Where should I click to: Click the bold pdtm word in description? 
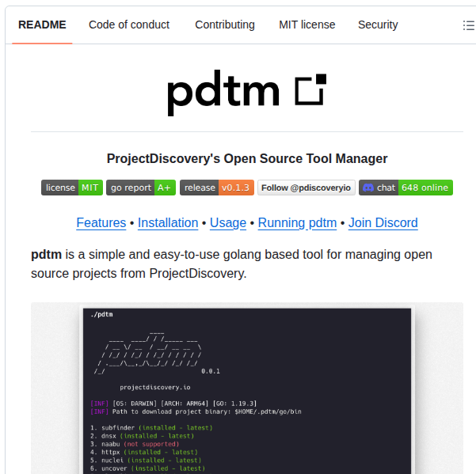tap(46, 255)
